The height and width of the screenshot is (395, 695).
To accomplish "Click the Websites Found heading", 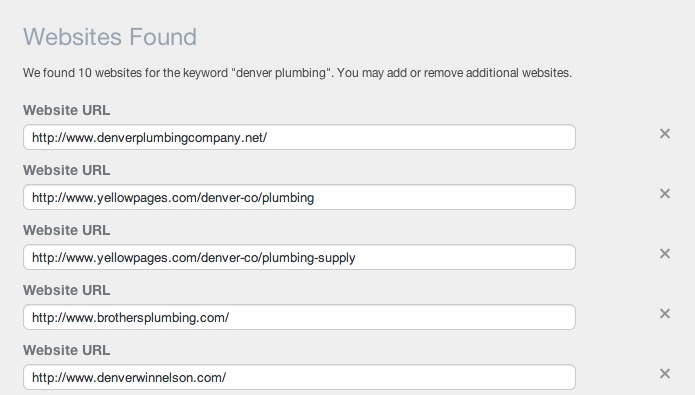I will pos(110,37).
